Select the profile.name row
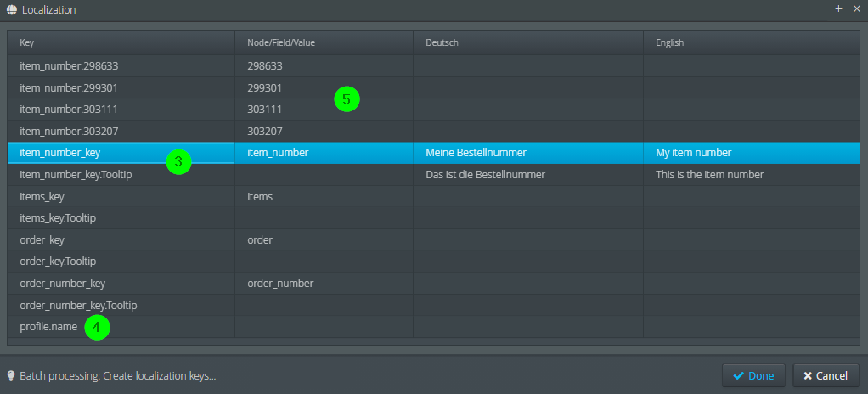The height and width of the screenshot is (394, 868). (x=433, y=326)
